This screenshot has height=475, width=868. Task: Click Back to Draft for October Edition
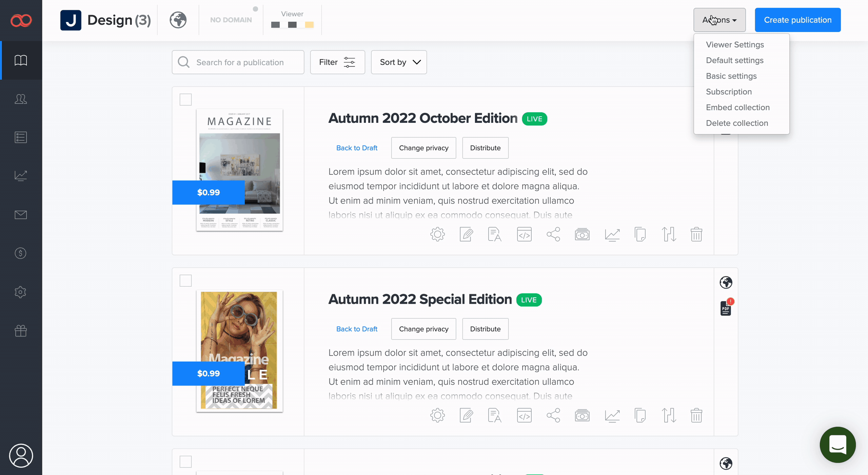pos(357,148)
